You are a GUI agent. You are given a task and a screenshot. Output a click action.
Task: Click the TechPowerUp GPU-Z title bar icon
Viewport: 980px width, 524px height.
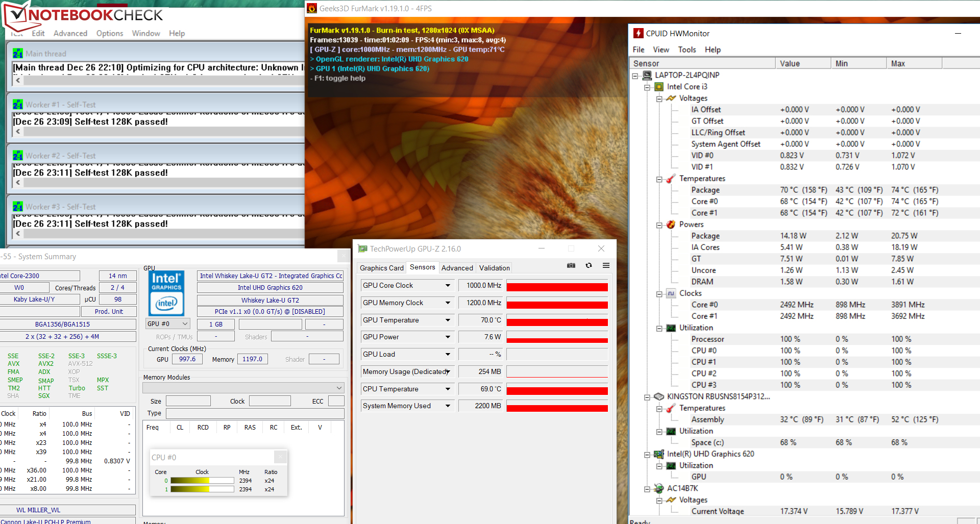coord(363,248)
